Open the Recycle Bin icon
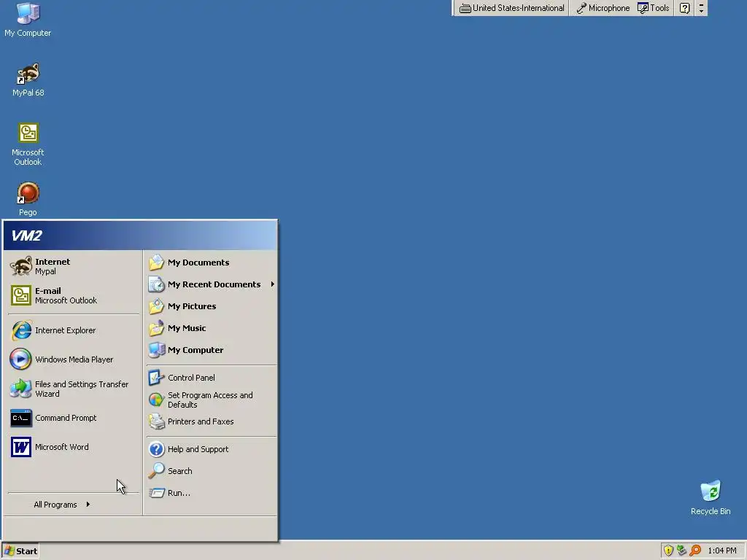 (x=711, y=498)
